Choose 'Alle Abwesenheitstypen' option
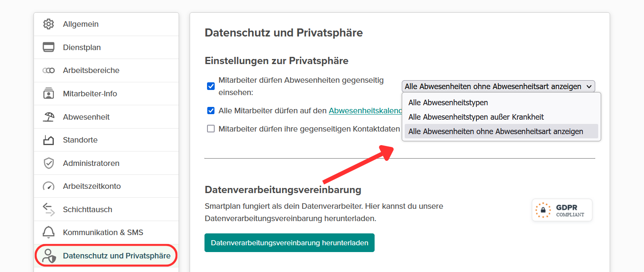Screen dimensions: 644x272 point(448,103)
